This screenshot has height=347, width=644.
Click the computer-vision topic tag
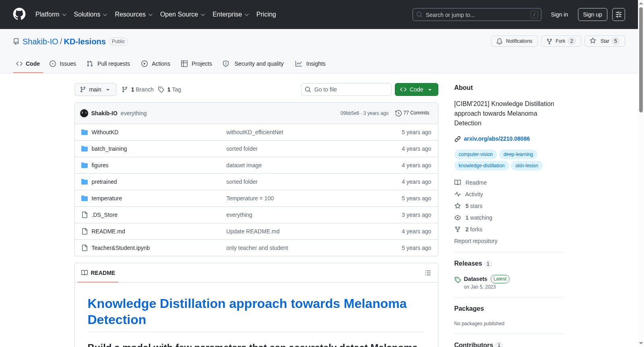tap(476, 154)
